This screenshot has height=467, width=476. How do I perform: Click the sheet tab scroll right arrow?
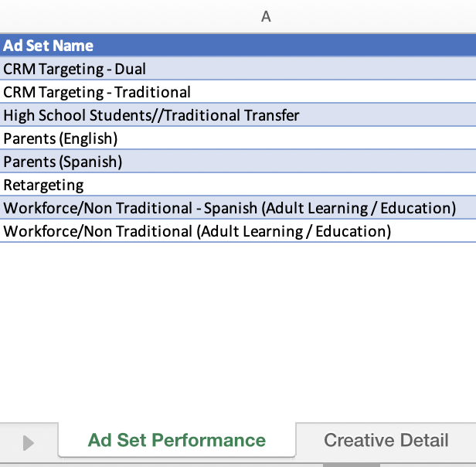29,443
